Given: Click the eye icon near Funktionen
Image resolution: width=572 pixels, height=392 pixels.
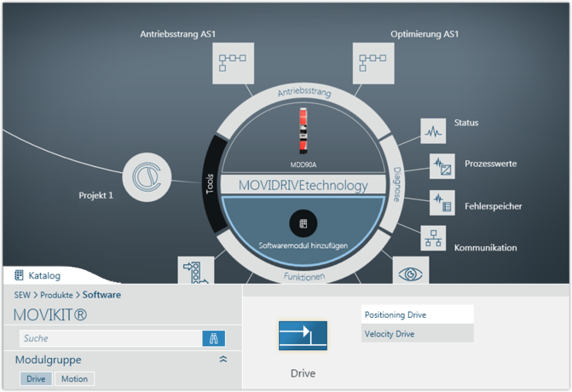Looking at the screenshot, I should coord(411,272).
